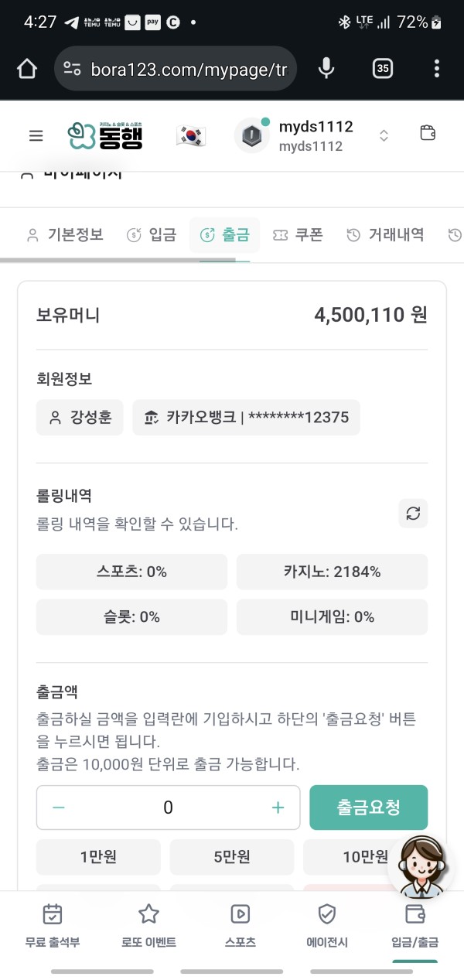Select the 5만원 amount button
The width and height of the screenshot is (464, 980).
(231, 856)
